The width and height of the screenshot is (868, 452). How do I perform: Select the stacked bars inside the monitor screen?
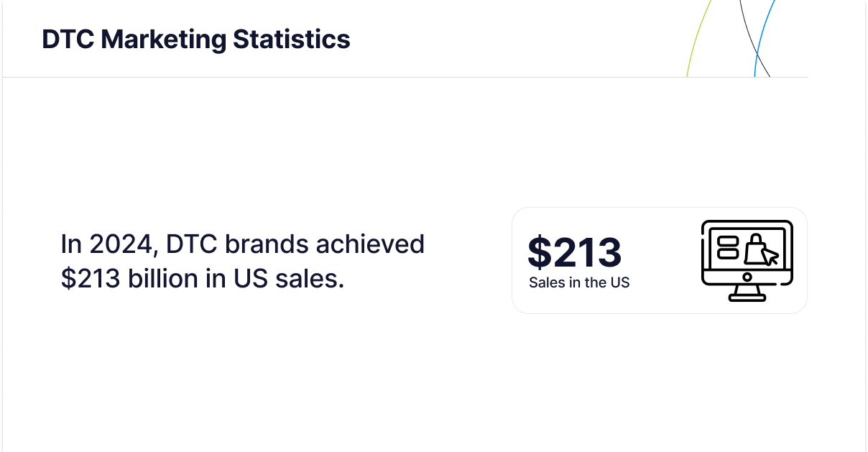click(728, 247)
